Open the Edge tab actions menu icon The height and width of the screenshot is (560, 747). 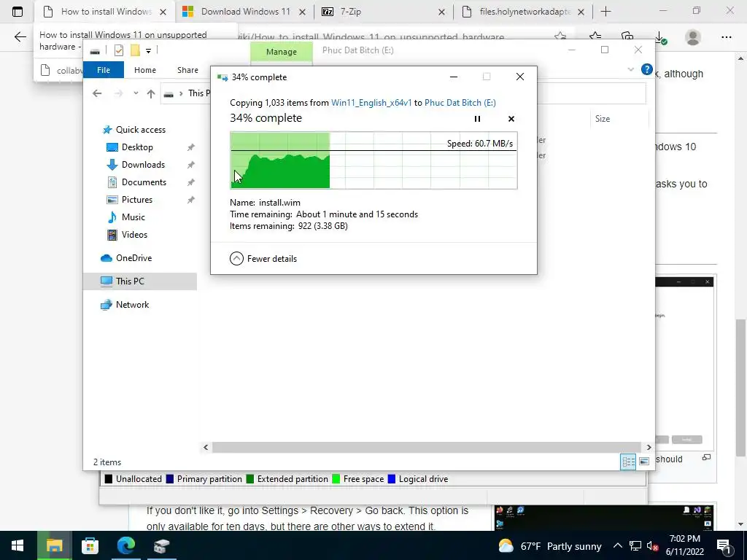pos(18,12)
